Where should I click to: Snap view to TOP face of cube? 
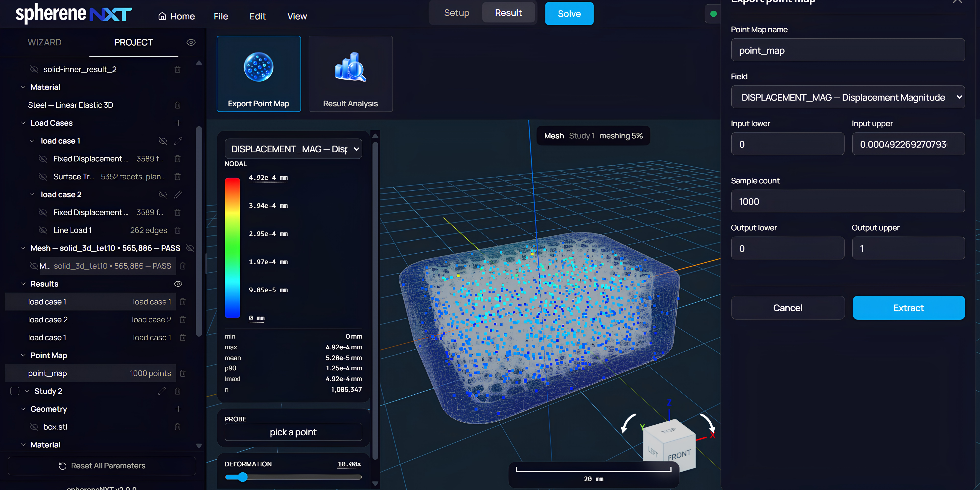[668, 431]
